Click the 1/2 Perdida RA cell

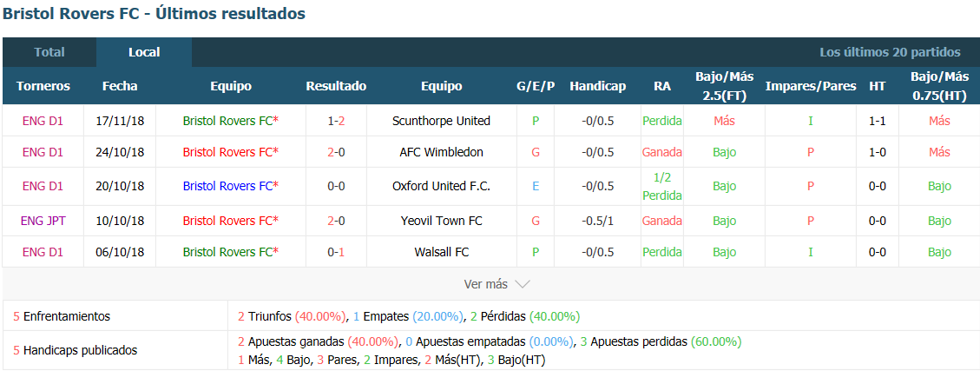click(662, 187)
